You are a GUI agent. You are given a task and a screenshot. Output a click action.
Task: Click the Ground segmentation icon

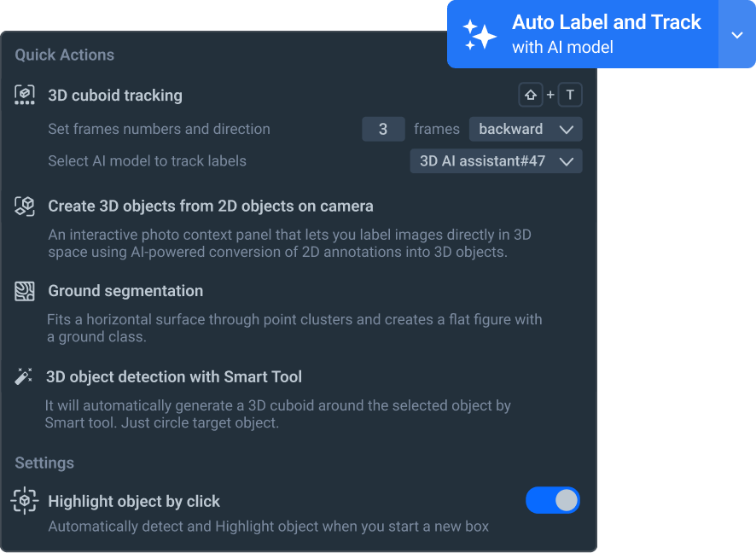tap(25, 291)
